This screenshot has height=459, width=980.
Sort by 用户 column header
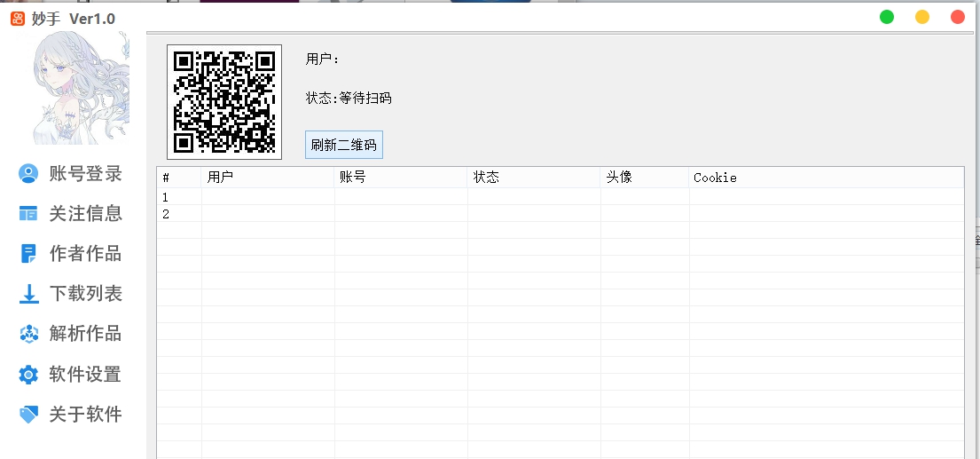[268, 178]
